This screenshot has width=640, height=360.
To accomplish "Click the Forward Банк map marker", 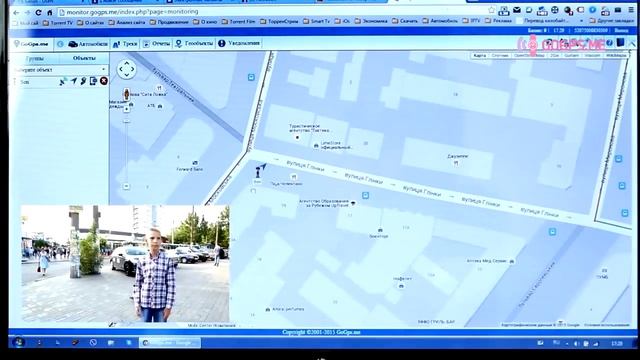I will [195, 163].
